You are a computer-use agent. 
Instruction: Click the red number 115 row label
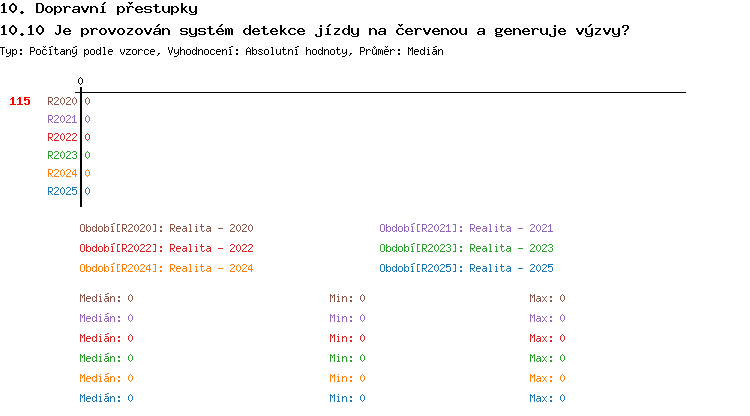click(x=20, y=101)
